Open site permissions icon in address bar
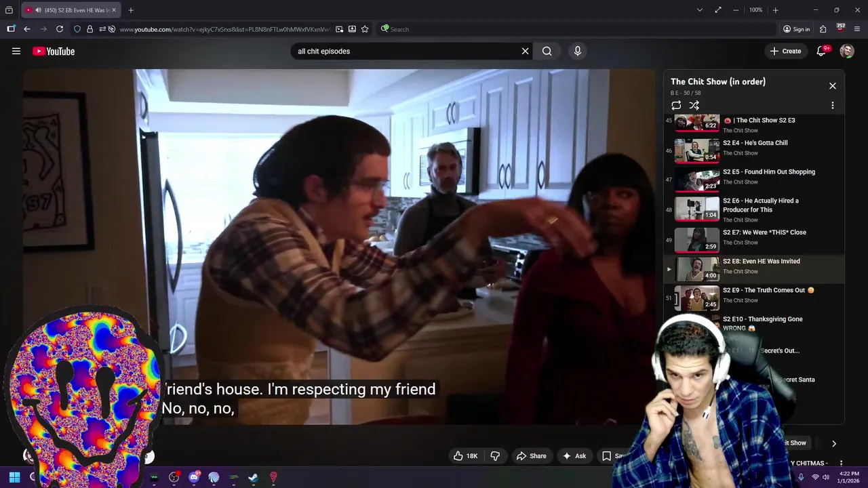 point(102,29)
